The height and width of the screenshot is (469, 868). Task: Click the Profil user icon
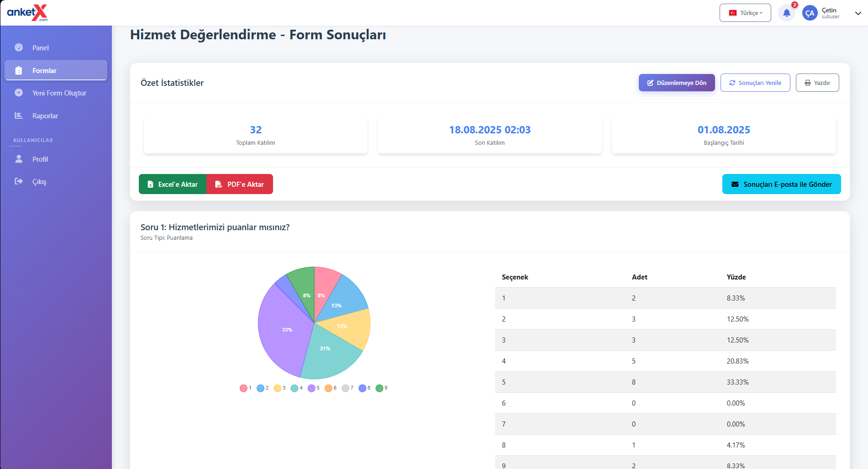(x=19, y=159)
